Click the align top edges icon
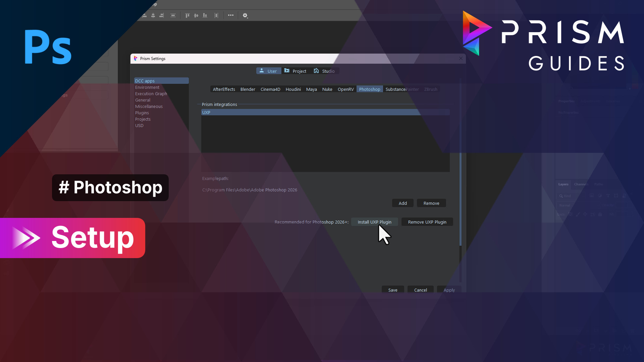Image resolution: width=644 pixels, height=362 pixels. 187,15
